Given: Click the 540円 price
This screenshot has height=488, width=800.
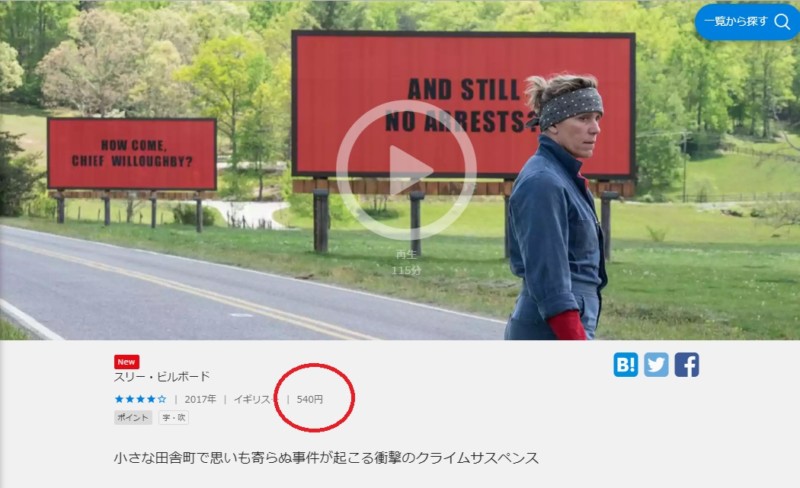Looking at the screenshot, I should (x=310, y=399).
